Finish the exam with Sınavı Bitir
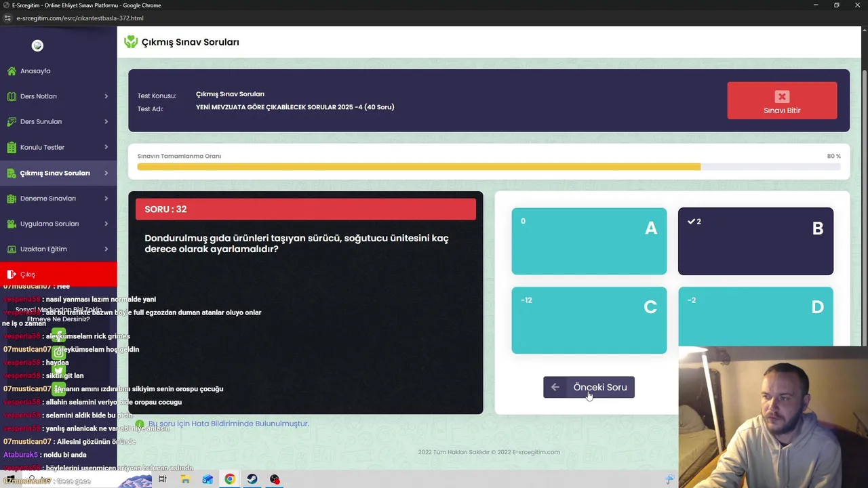 coord(782,100)
